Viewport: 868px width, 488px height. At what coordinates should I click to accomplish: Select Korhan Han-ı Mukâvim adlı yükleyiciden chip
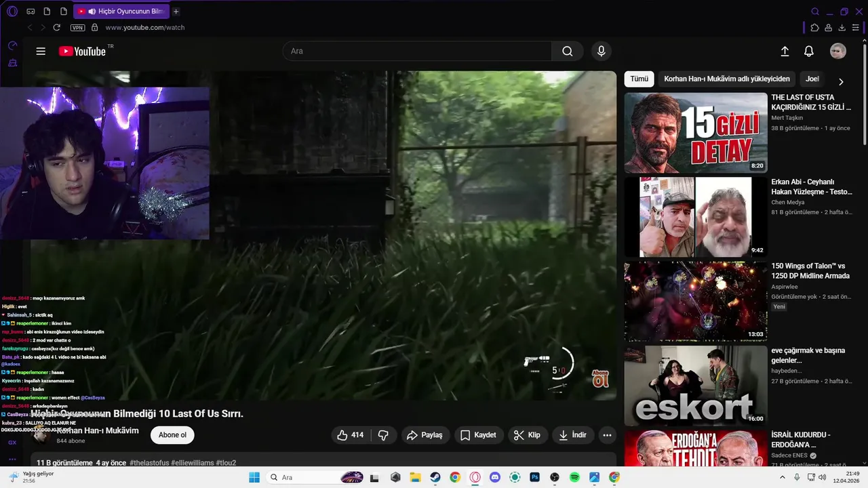pos(727,79)
